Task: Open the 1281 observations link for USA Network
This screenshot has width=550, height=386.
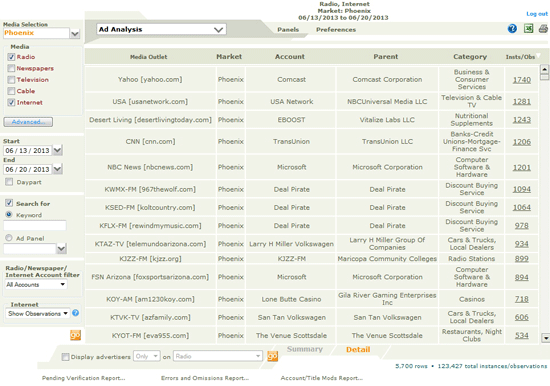Action: pyautogui.click(x=522, y=101)
